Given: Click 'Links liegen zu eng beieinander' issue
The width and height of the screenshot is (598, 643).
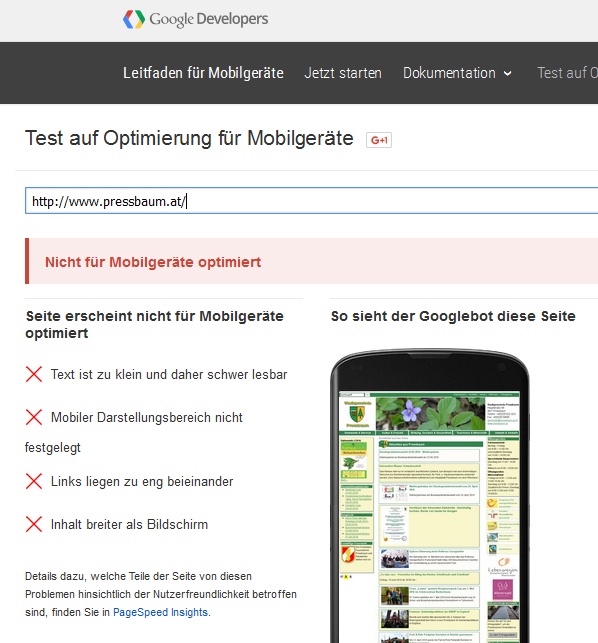Looking at the screenshot, I should pos(142,481).
